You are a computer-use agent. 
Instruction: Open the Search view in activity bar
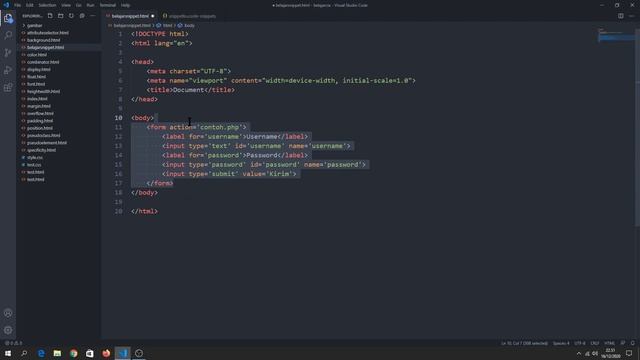(8, 36)
